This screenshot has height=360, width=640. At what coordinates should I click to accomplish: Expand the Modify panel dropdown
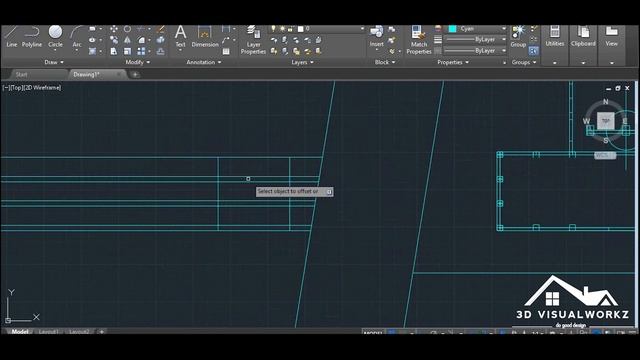[x=138, y=62]
